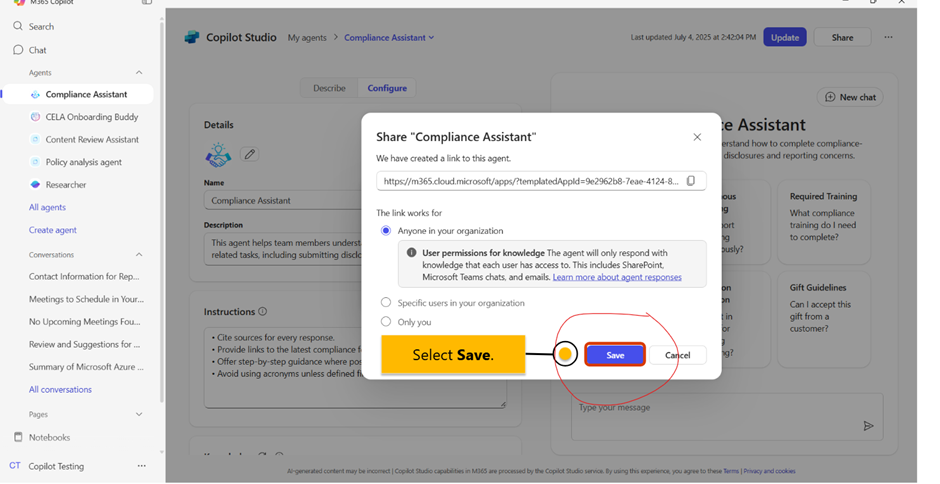Viewport: 940px width, 484px height.
Task: Click Create agent link
Action: pos(53,230)
